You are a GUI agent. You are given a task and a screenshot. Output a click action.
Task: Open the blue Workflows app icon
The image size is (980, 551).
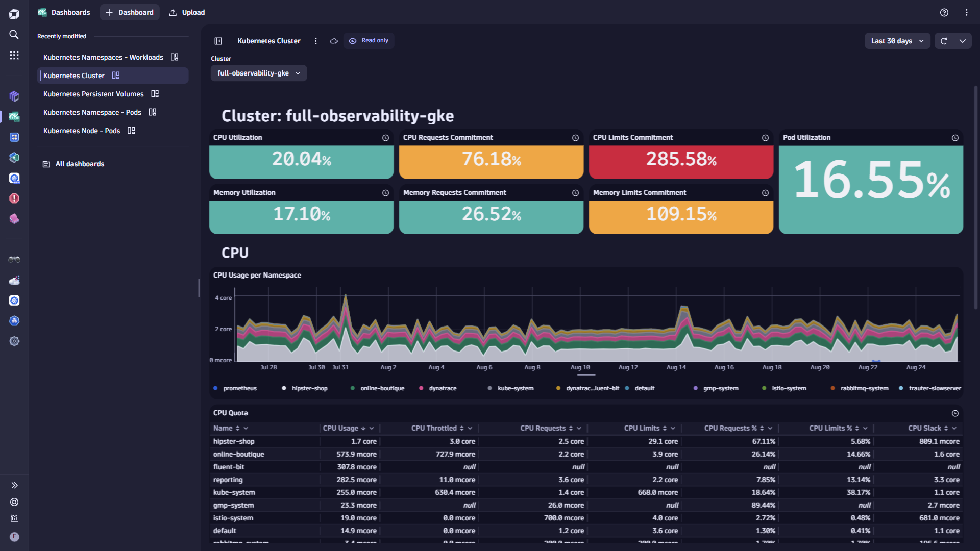click(14, 137)
